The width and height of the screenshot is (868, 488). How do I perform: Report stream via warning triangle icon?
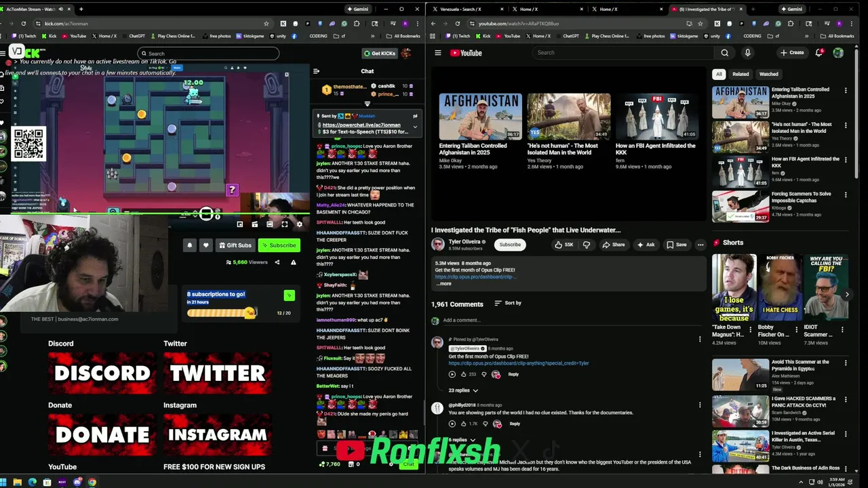click(x=293, y=262)
